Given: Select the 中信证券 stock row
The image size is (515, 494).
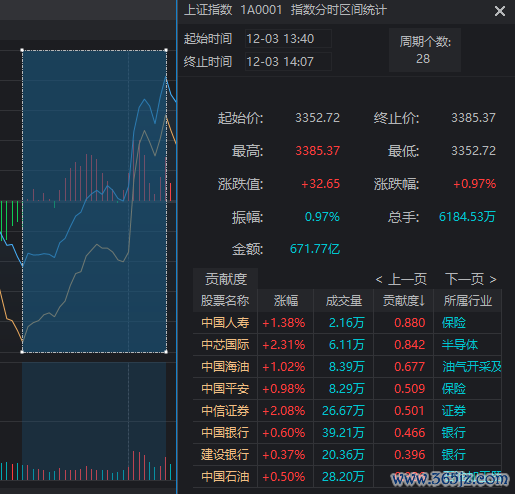Looking at the screenshot, I should pyautogui.click(x=347, y=411).
